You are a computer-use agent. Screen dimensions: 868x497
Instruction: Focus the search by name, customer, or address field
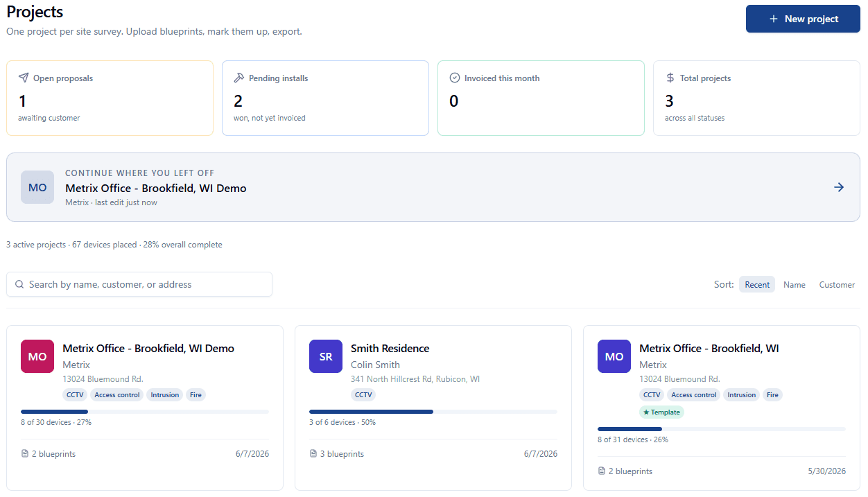139,284
